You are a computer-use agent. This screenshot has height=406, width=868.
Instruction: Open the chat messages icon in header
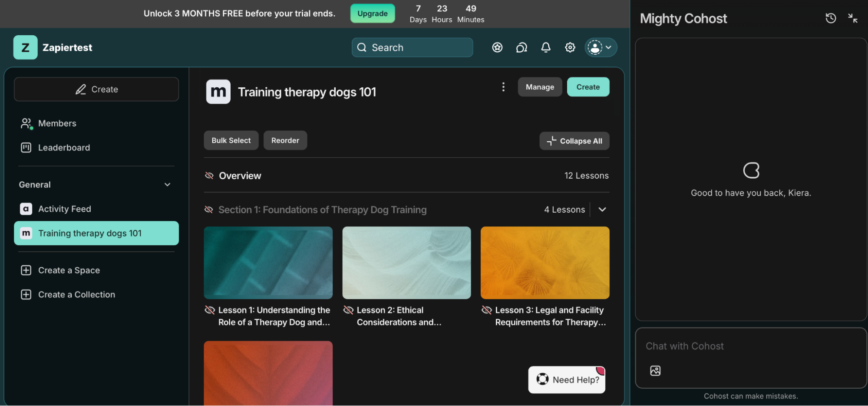point(521,47)
